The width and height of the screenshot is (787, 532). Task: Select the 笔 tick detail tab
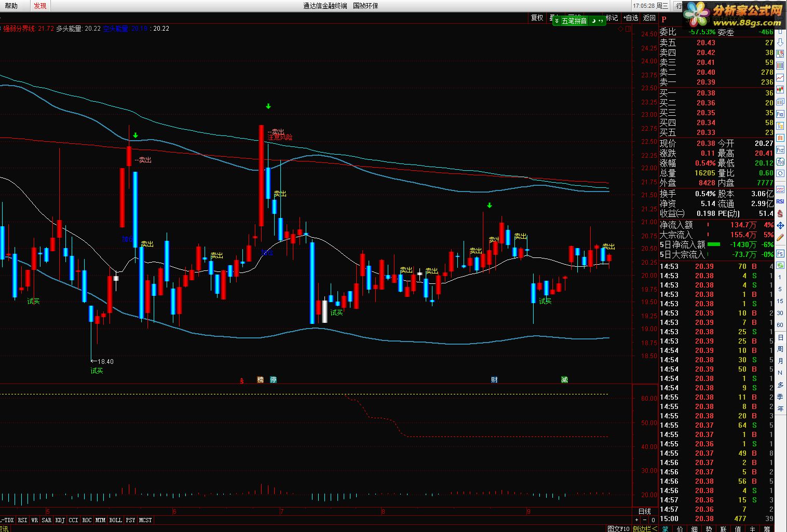coord(666,529)
